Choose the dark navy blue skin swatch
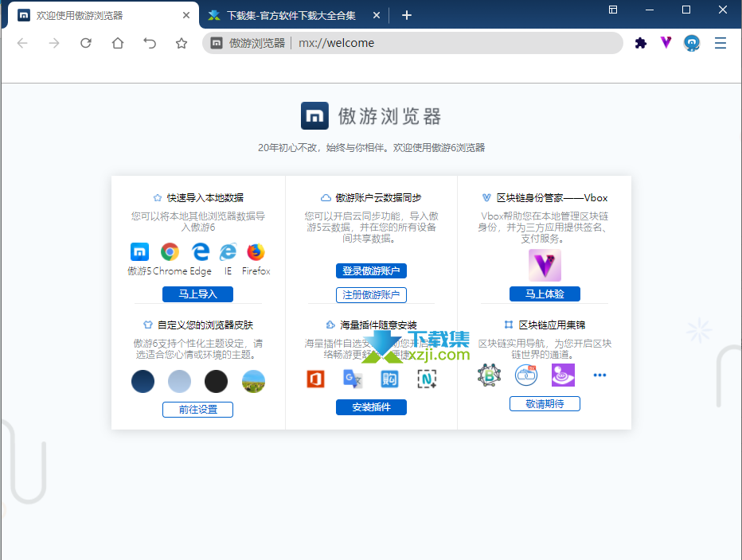This screenshot has width=742, height=560. (143, 381)
